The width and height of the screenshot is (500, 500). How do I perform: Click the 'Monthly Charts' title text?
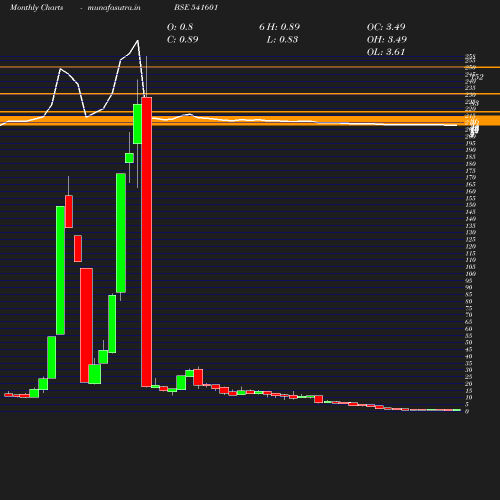point(36,7)
